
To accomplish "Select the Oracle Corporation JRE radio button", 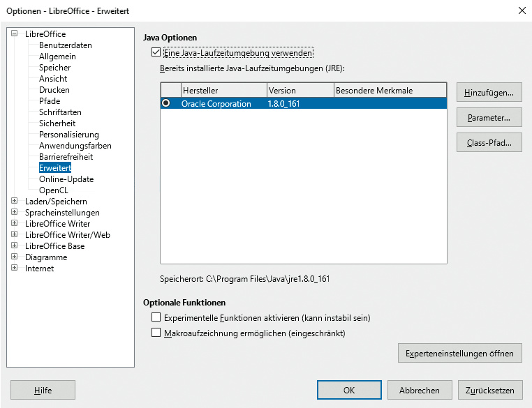I will coord(166,103).
